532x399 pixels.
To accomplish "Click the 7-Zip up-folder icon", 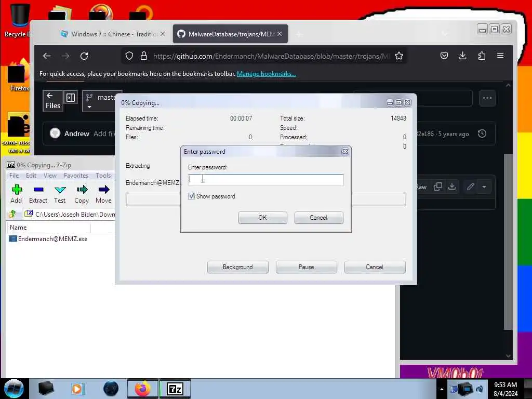I will click(13, 214).
